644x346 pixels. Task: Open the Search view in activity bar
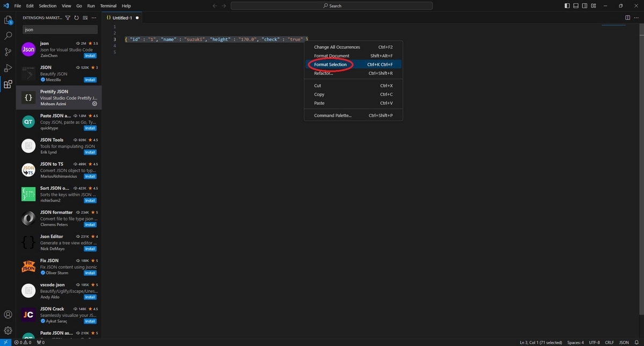8,36
